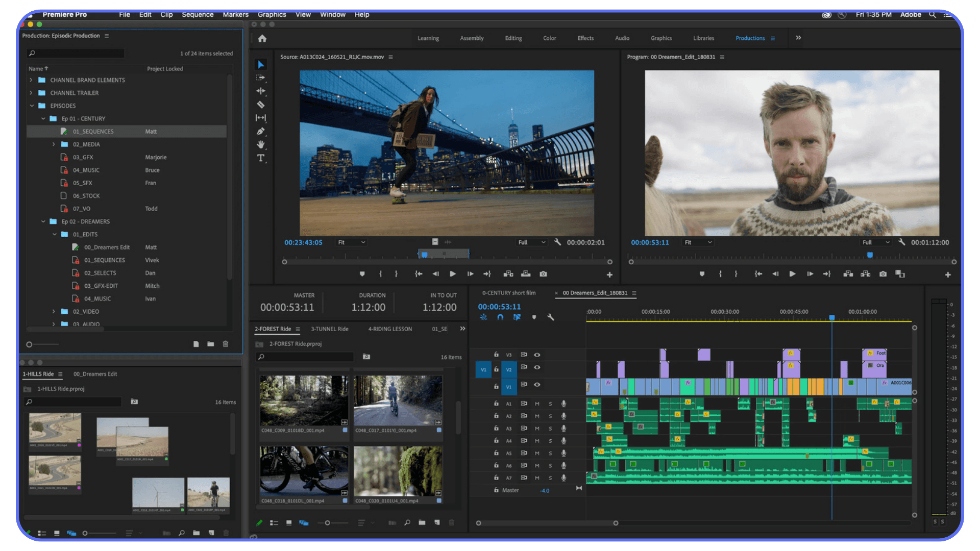Solo audio track A2
The image size is (980, 551).
(x=550, y=416)
